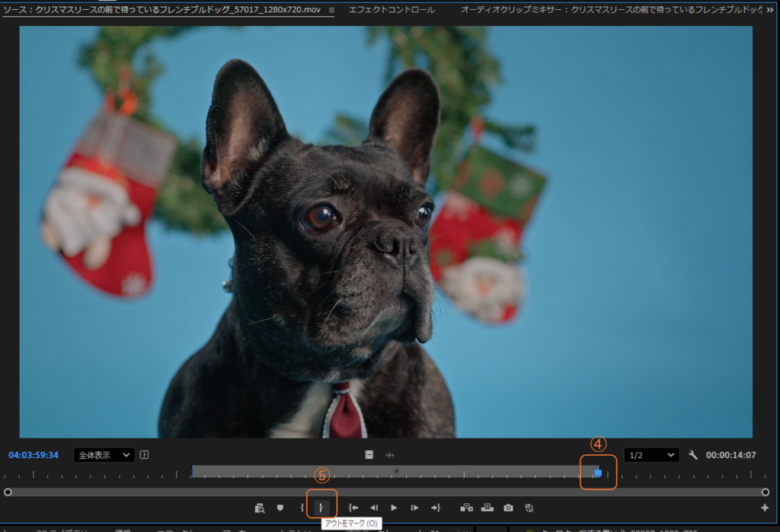Export a frame with the camera icon
Viewport: 780px width, 532px height.
click(508, 508)
